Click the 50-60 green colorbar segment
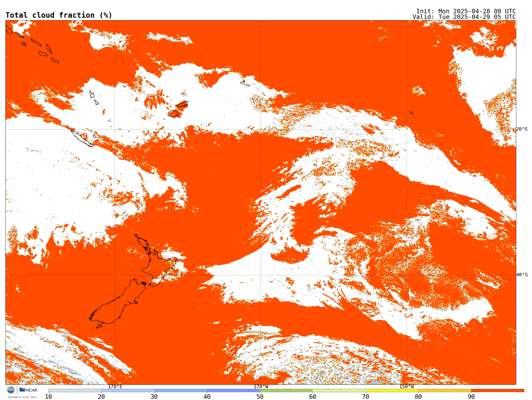The width and height of the screenshot is (532, 400). pyautogui.click(x=286, y=391)
